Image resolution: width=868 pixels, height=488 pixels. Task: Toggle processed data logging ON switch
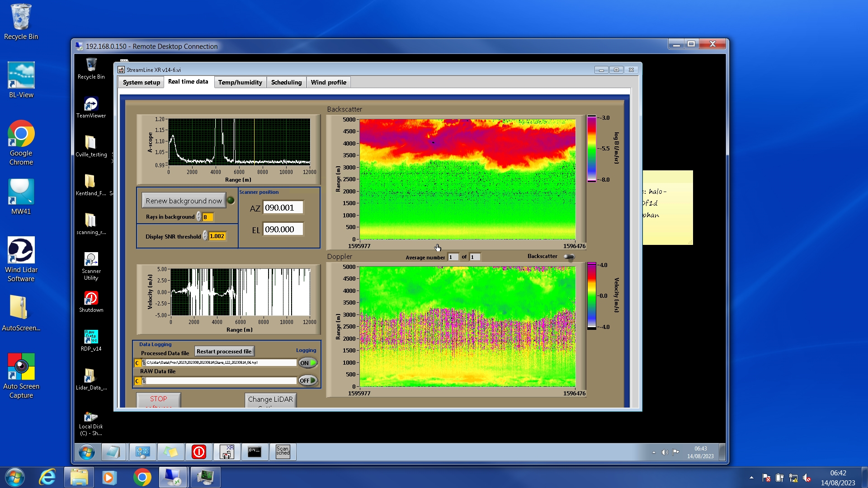pyautogui.click(x=308, y=363)
